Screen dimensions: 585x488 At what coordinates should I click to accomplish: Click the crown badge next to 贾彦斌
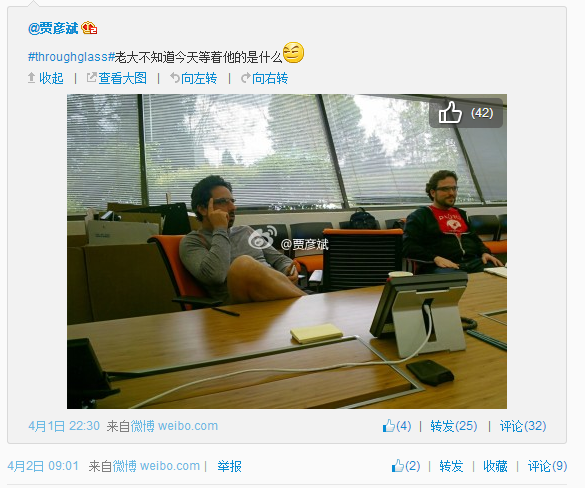(89, 28)
